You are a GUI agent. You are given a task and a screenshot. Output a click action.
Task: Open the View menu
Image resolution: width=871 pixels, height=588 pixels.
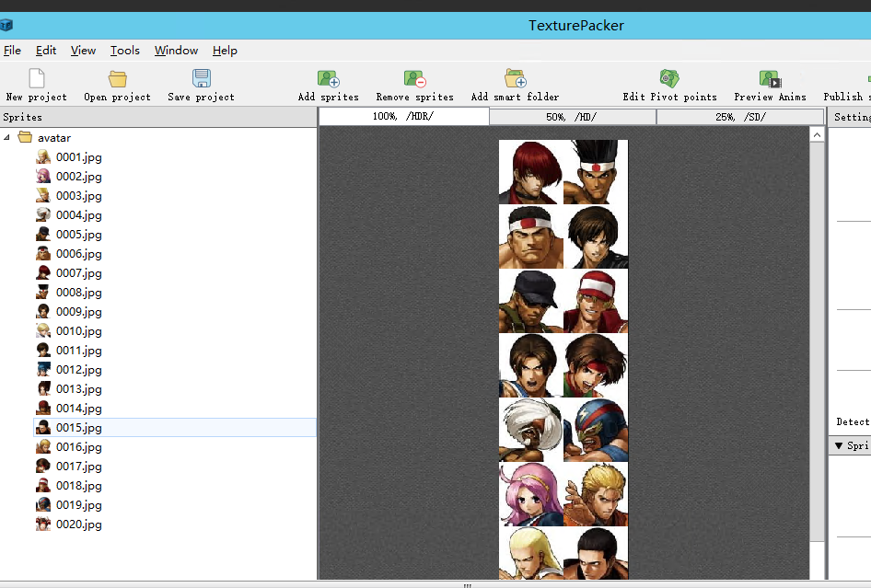pyautogui.click(x=83, y=51)
